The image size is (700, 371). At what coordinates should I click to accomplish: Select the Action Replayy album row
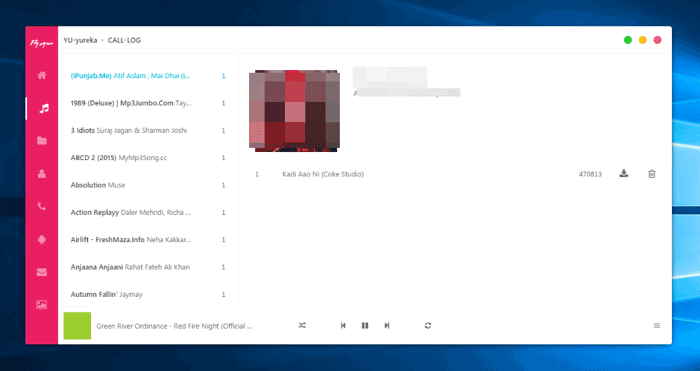tap(148, 213)
